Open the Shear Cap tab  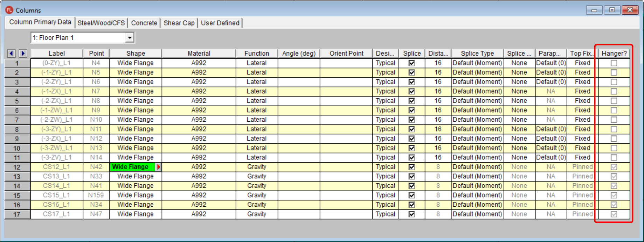179,23
